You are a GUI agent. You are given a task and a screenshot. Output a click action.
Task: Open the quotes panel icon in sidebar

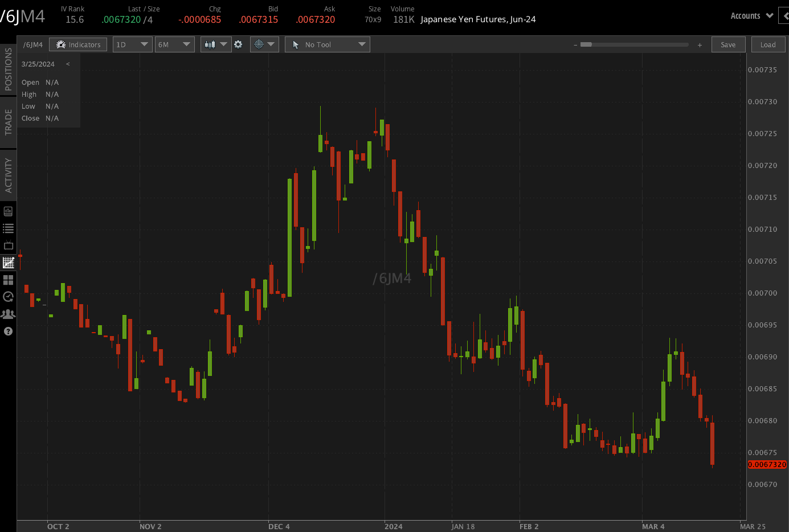pyautogui.click(x=8, y=211)
